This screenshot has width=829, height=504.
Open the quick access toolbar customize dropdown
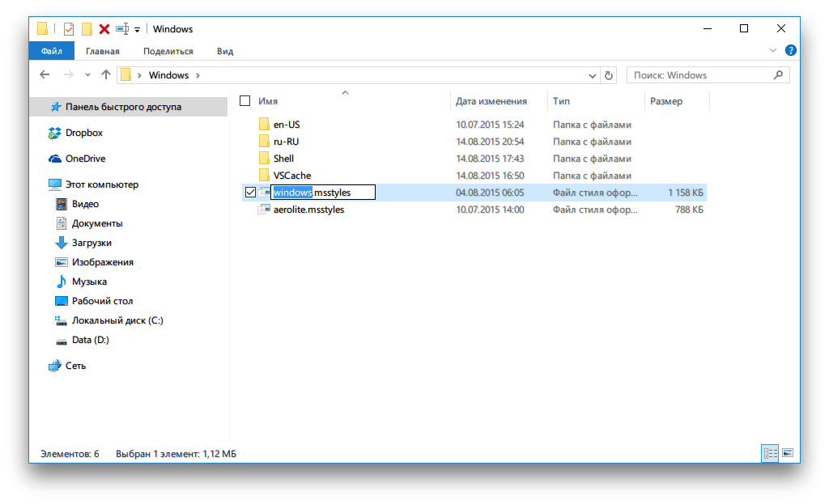(x=138, y=30)
